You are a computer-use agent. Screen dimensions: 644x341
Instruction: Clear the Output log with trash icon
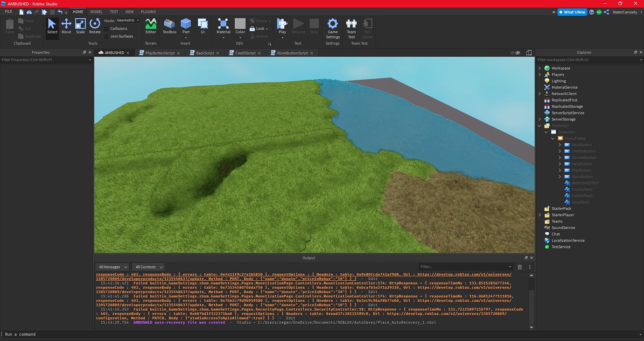520,267
